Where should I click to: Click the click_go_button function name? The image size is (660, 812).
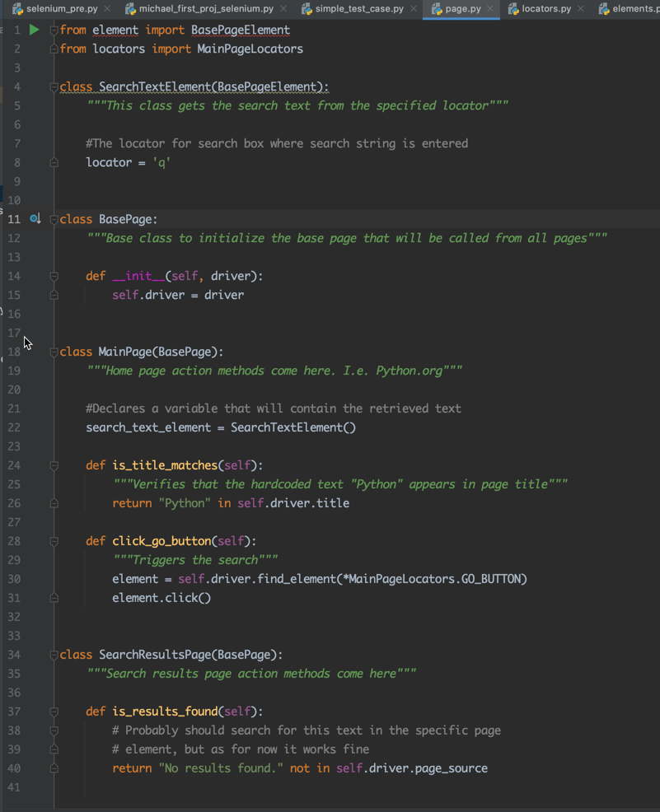161,541
